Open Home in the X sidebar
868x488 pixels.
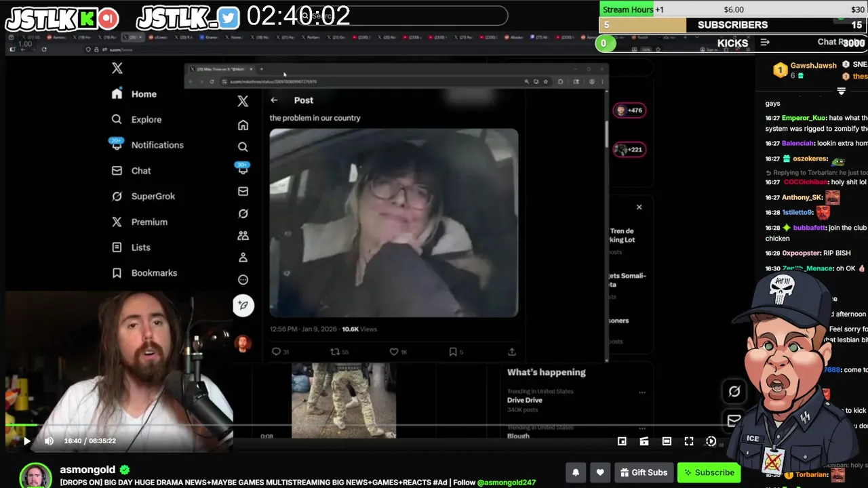point(135,94)
